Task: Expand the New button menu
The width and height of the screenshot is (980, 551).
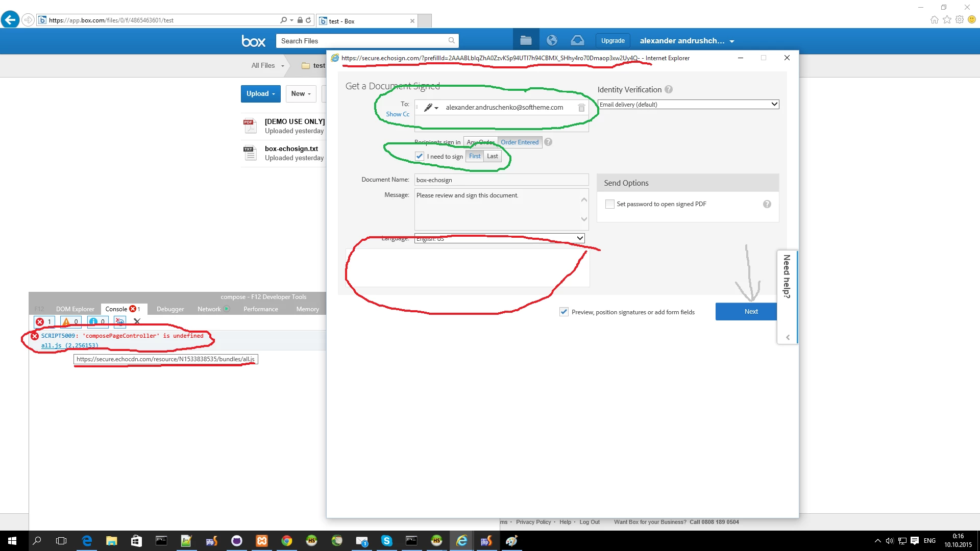Action: [301, 94]
